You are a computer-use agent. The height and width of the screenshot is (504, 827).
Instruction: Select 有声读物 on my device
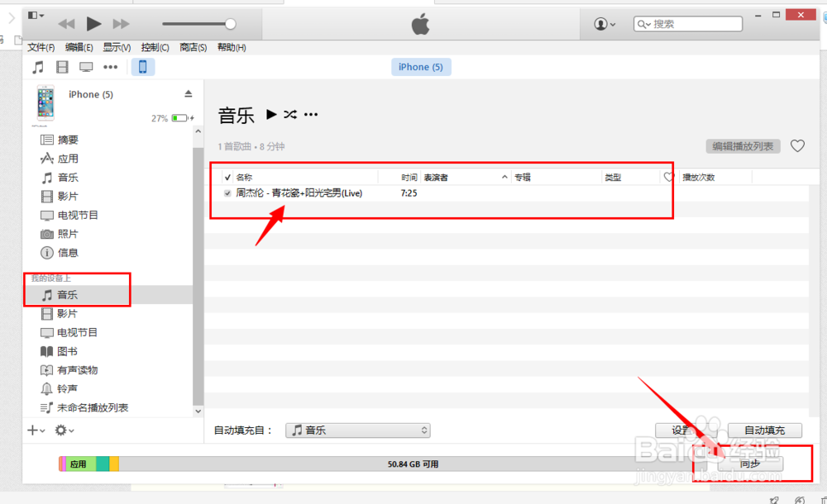click(69, 370)
